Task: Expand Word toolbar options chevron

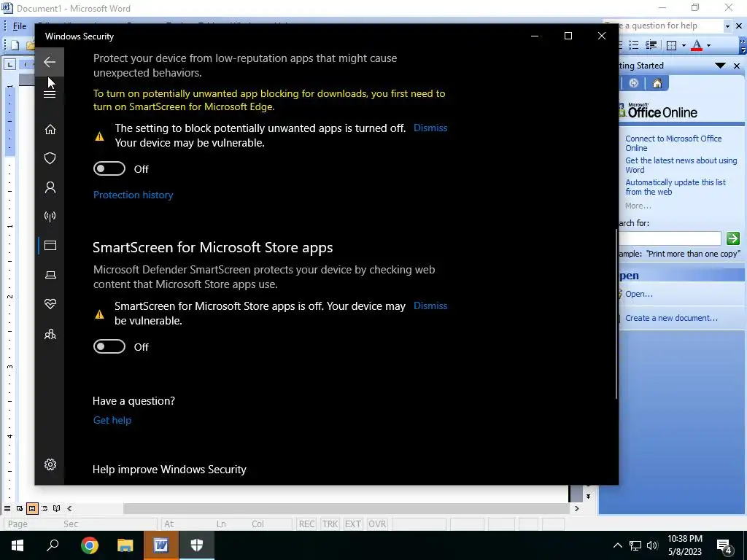Action: (743, 46)
